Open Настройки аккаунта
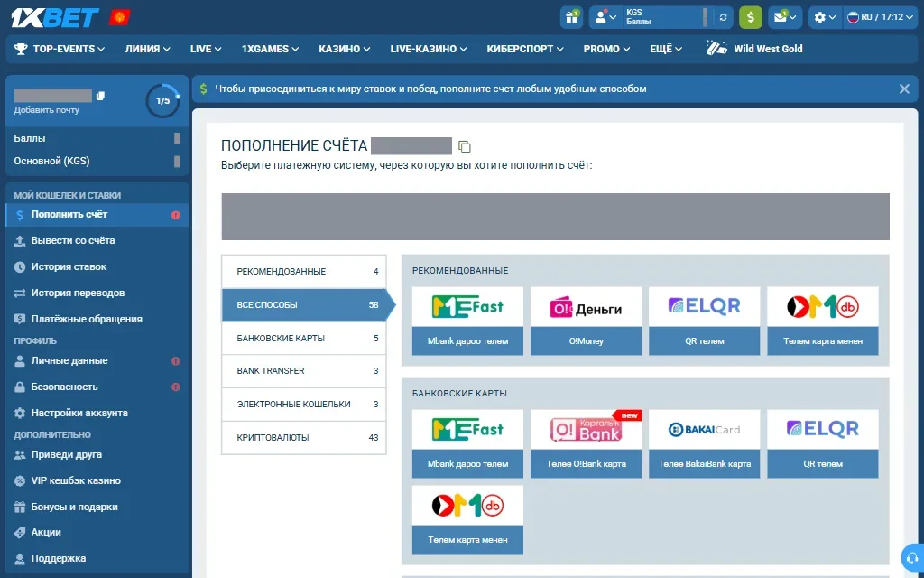This screenshot has width=924, height=578. coord(97,413)
